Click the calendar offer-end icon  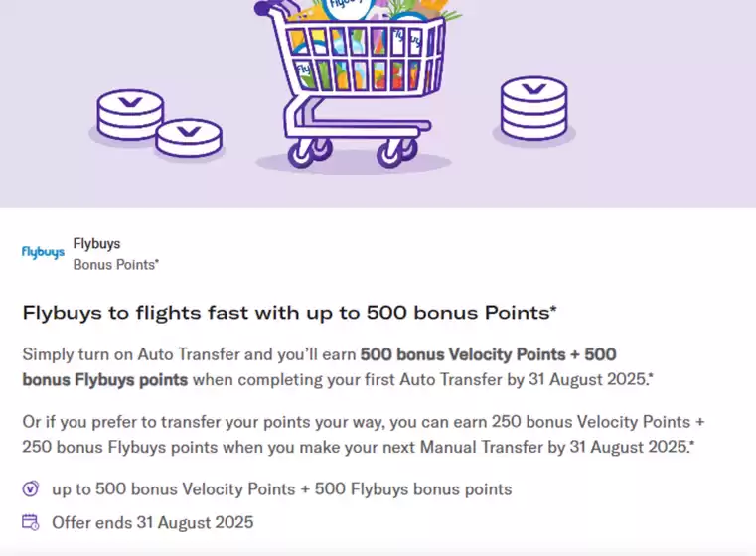[x=31, y=522]
